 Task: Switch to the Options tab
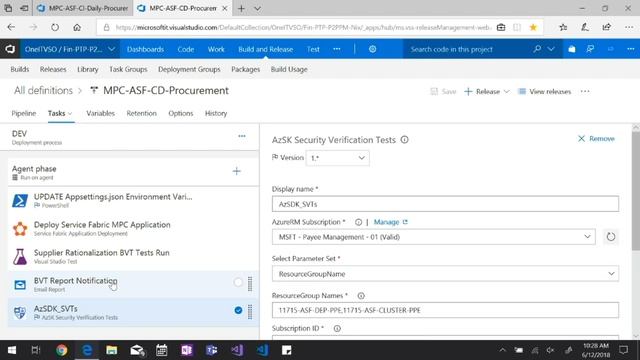coord(180,113)
